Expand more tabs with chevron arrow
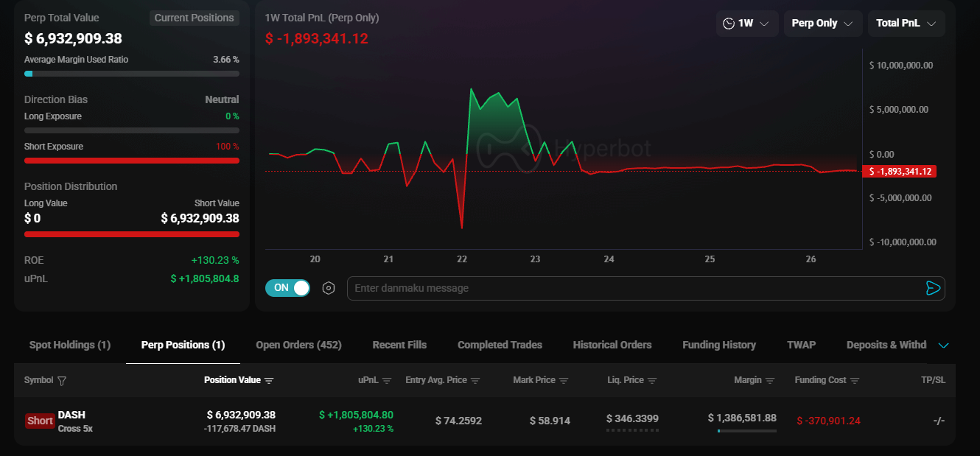The image size is (980, 456). pyautogui.click(x=943, y=345)
